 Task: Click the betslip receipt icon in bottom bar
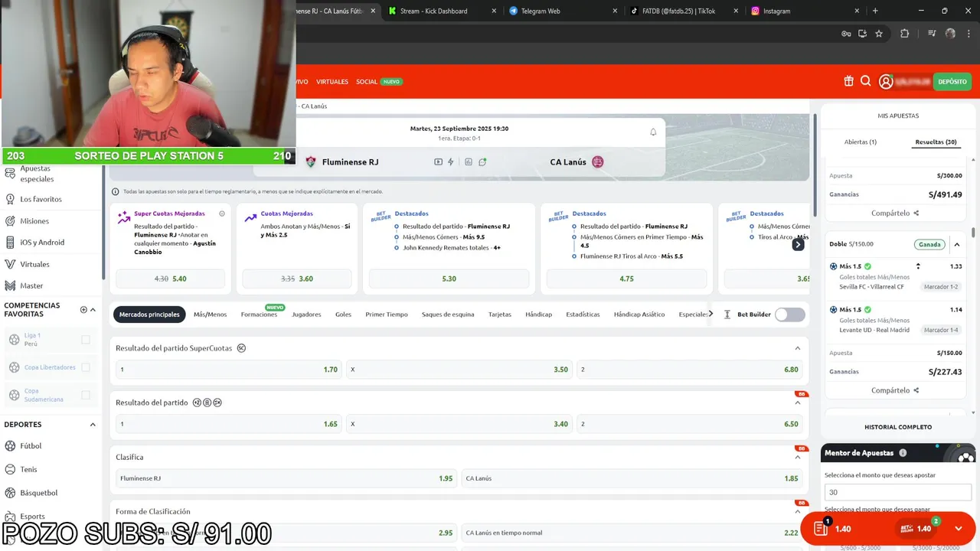[x=821, y=529]
